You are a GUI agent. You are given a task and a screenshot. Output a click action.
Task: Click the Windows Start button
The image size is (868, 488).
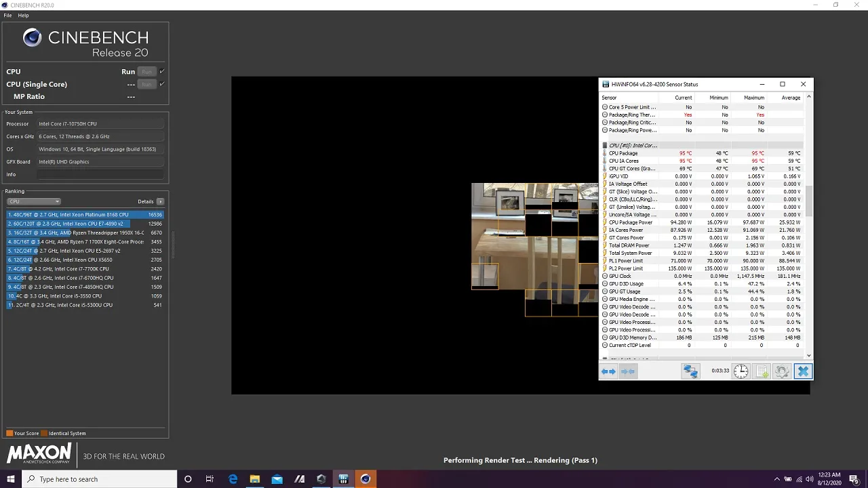pos(11,479)
